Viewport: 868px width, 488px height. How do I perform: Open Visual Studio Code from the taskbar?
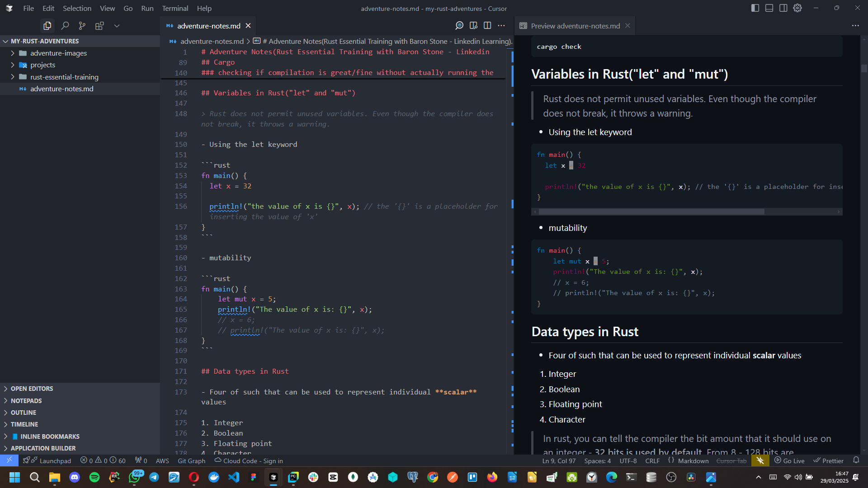point(234,477)
